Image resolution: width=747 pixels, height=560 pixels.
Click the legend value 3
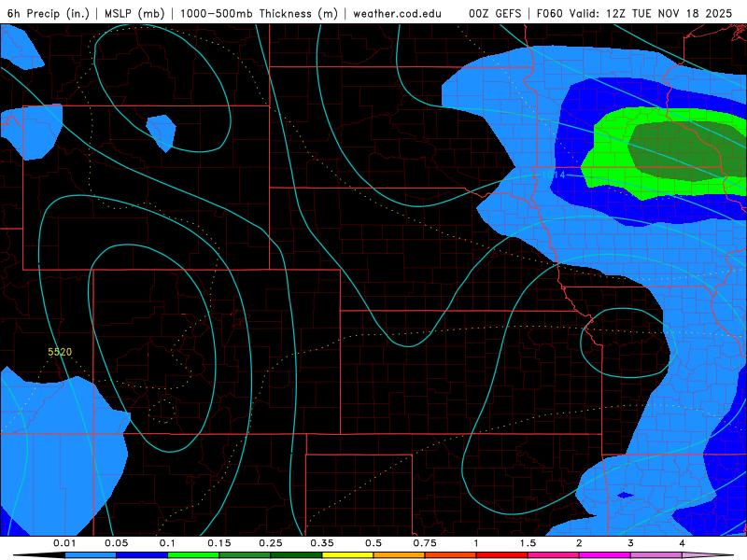[631, 543]
